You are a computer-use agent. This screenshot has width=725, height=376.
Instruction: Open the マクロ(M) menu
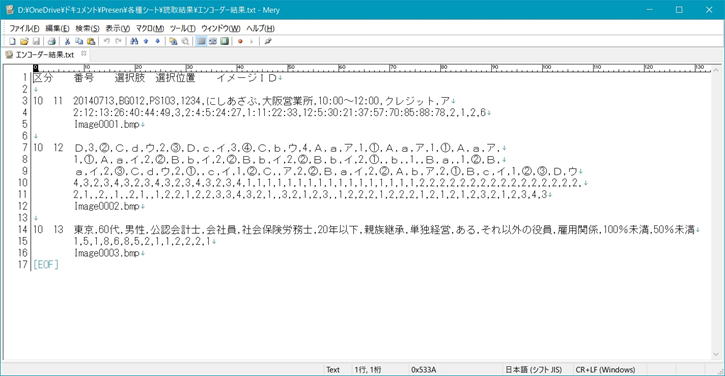tap(150, 28)
